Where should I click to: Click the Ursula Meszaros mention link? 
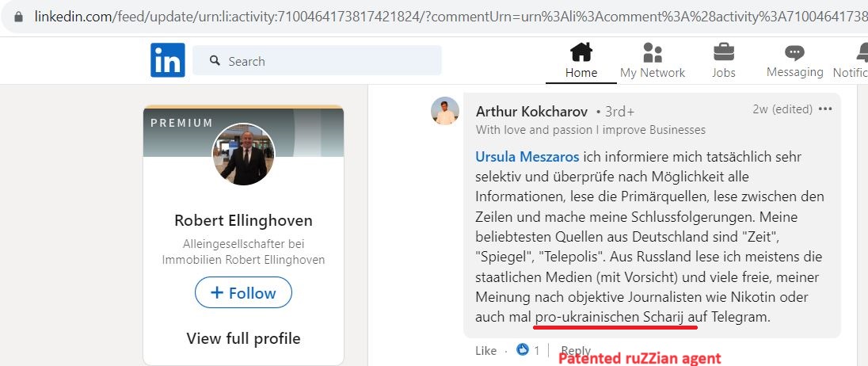click(527, 157)
